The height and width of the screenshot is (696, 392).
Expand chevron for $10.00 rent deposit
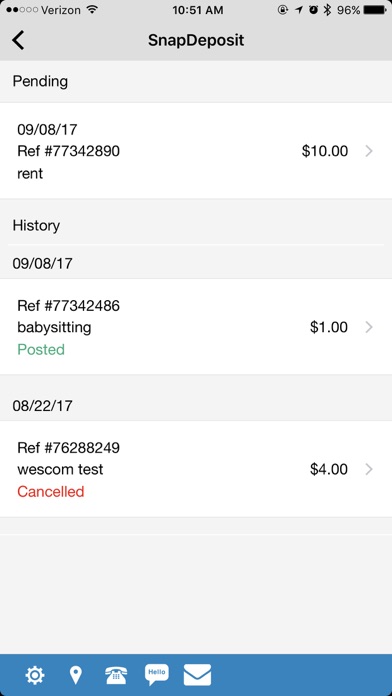coord(369,151)
